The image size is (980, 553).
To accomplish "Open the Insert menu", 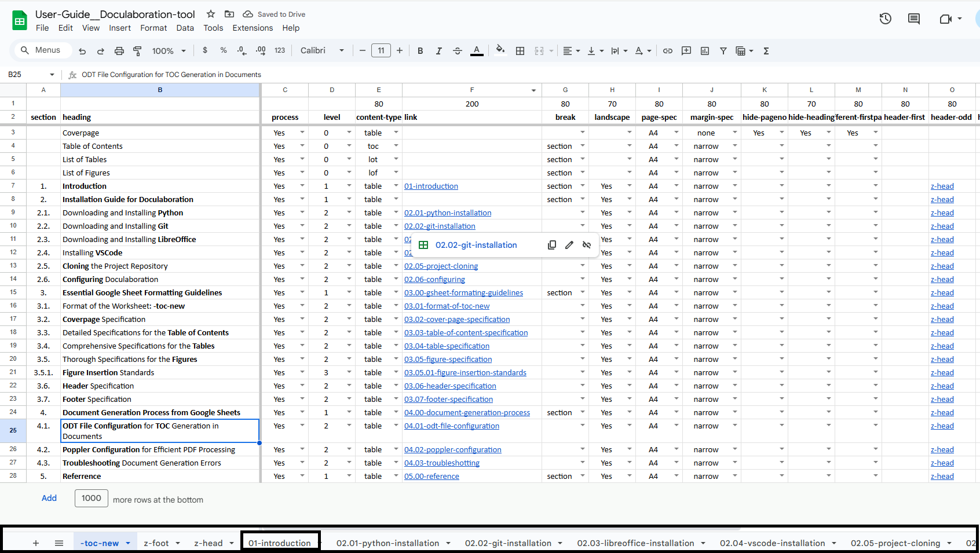I will click(120, 28).
